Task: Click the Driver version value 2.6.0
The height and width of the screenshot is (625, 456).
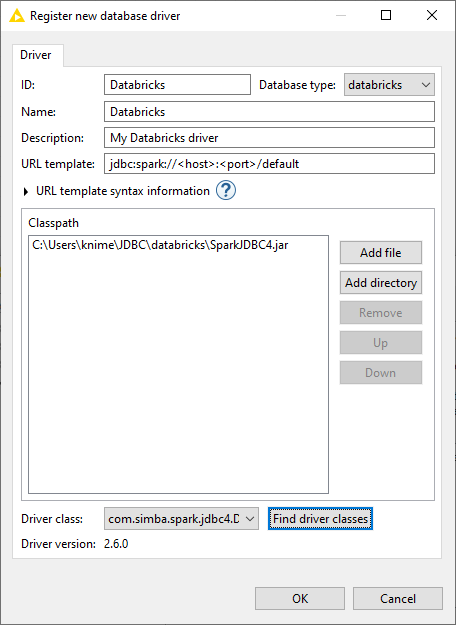Action: (x=116, y=544)
